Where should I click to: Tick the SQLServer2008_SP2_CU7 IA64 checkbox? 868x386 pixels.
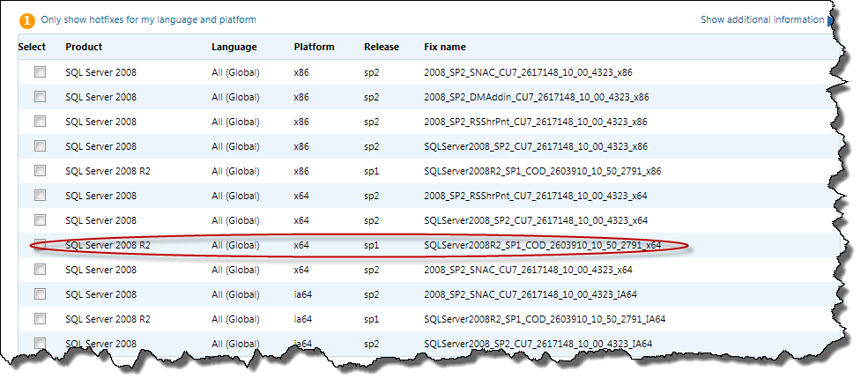point(40,343)
